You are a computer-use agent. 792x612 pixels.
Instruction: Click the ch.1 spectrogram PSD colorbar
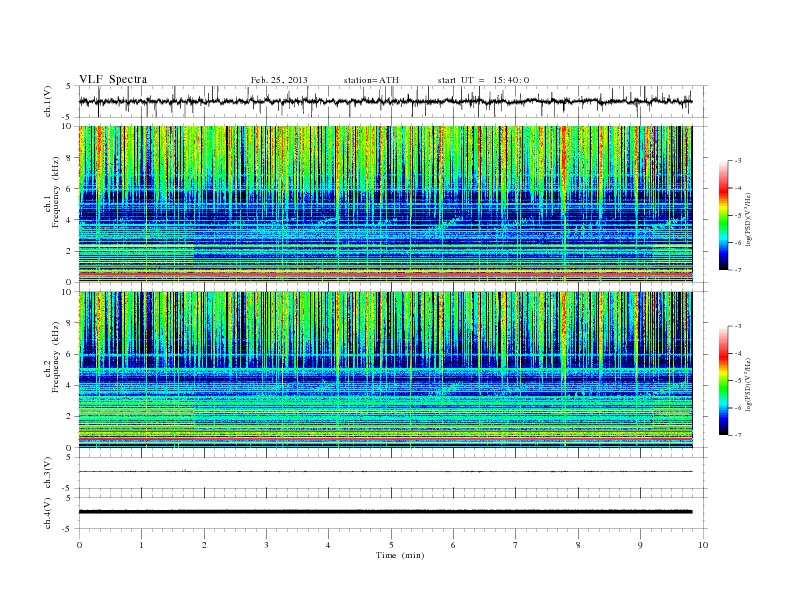724,215
